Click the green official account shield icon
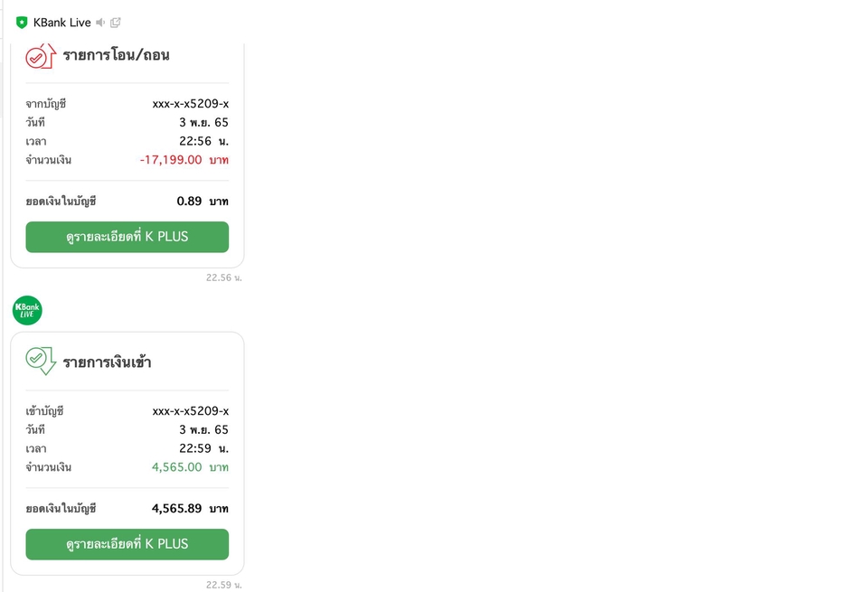Screen dimensions: 868x592 pos(22,23)
